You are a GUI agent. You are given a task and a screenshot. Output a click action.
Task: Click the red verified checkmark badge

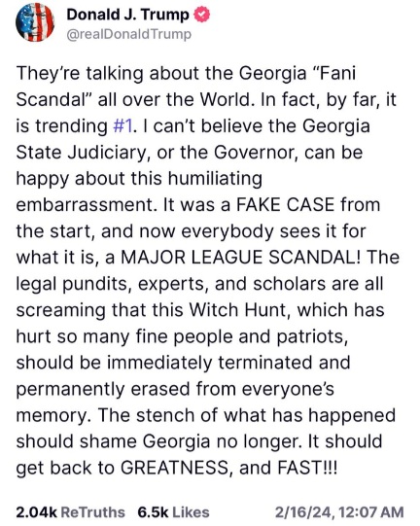coord(202,16)
